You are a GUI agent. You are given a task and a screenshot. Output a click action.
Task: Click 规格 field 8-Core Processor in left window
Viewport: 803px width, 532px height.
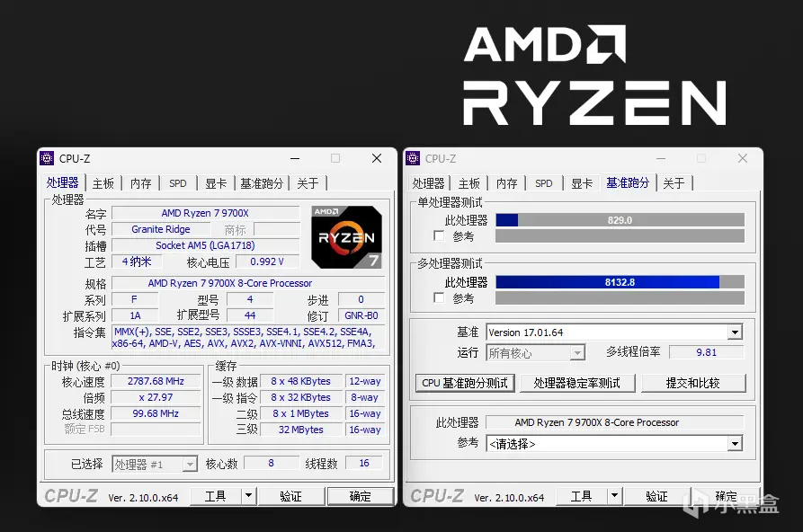click(x=248, y=283)
